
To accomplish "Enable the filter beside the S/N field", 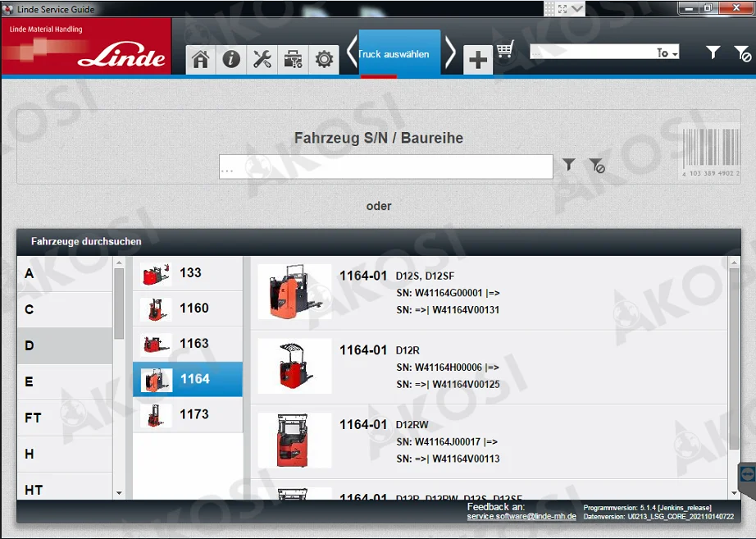I will 568,165.
